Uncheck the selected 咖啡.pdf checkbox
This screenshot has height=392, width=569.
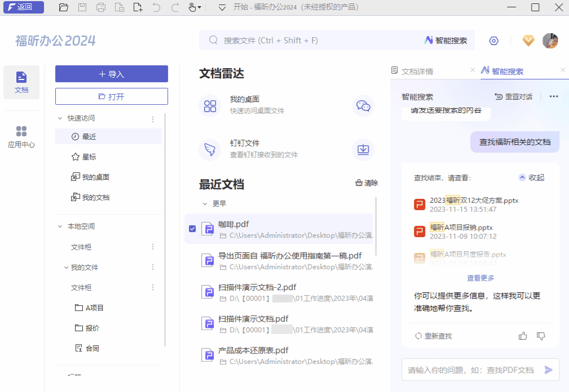(192, 229)
